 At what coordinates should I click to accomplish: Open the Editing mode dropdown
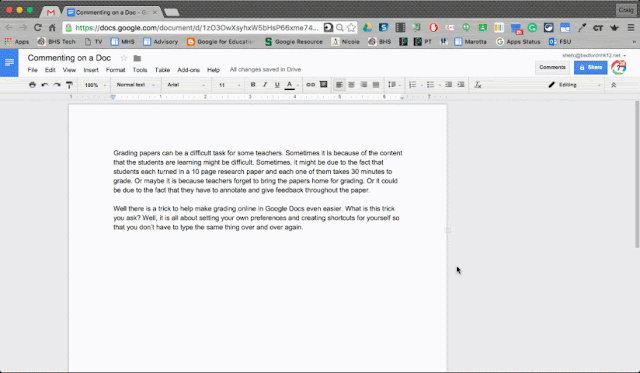click(575, 84)
